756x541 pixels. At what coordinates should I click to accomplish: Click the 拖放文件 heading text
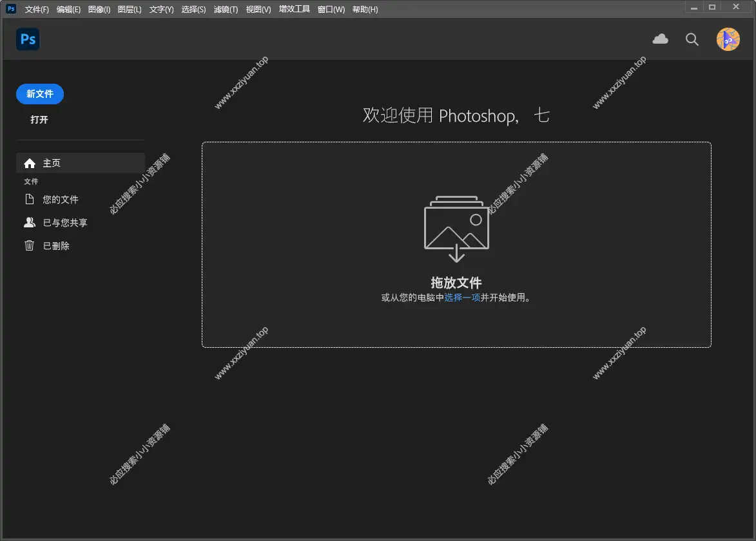click(456, 282)
